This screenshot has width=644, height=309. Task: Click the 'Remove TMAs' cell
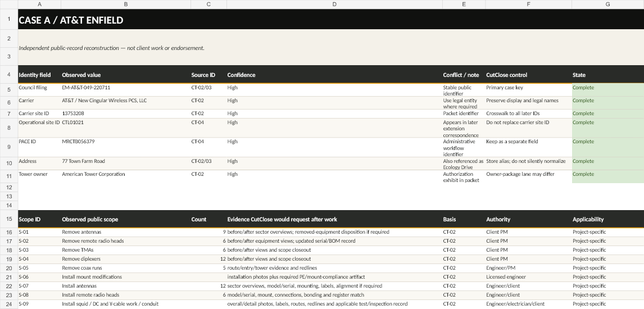click(126, 251)
